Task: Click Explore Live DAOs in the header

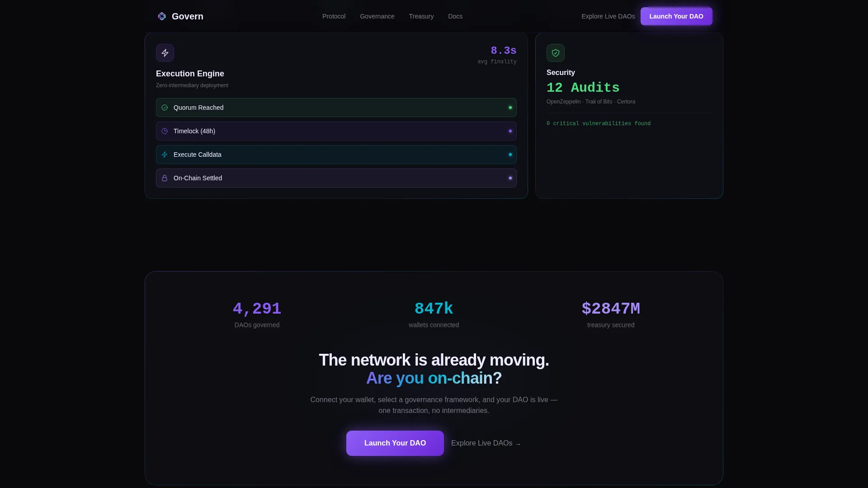Action: (608, 16)
